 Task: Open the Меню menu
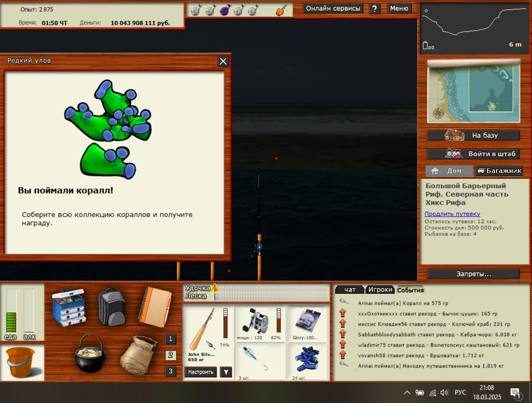pos(399,9)
